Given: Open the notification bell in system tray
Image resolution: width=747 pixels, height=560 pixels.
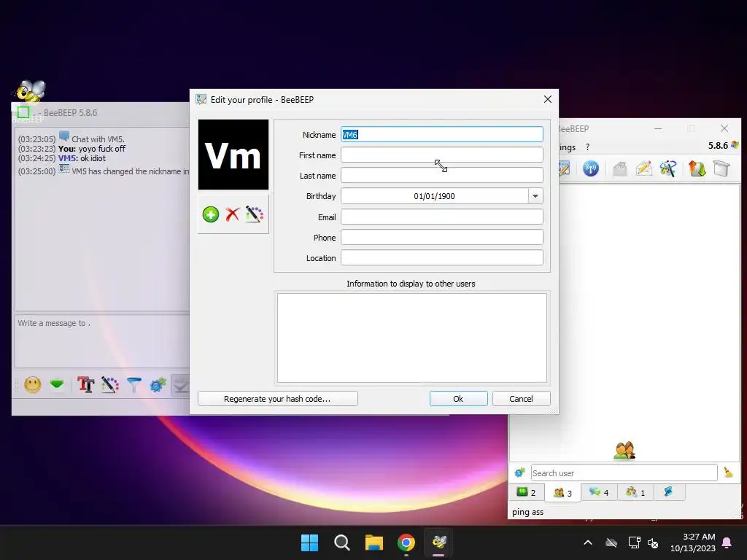Looking at the screenshot, I should [x=727, y=542].
